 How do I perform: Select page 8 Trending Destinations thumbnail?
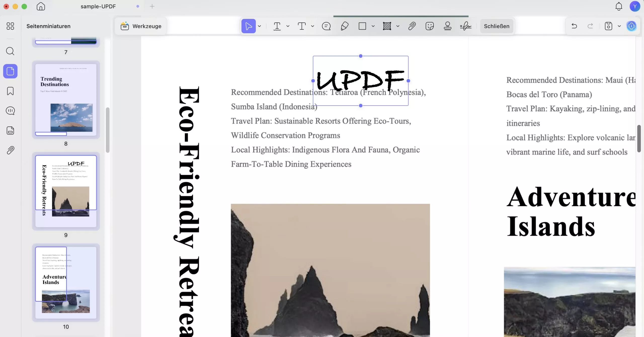click(x=66, y=100)
